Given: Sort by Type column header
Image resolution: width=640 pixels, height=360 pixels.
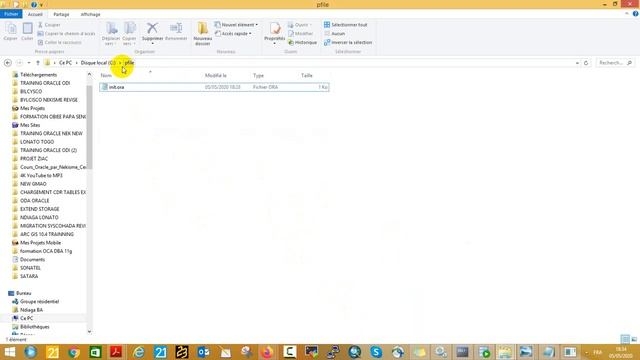Looking at the screenshot, I should point(258,76).
